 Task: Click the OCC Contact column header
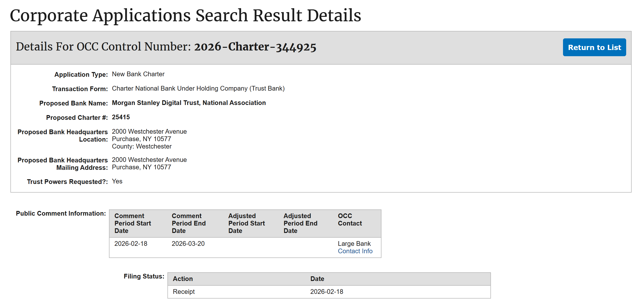point(349,220)
